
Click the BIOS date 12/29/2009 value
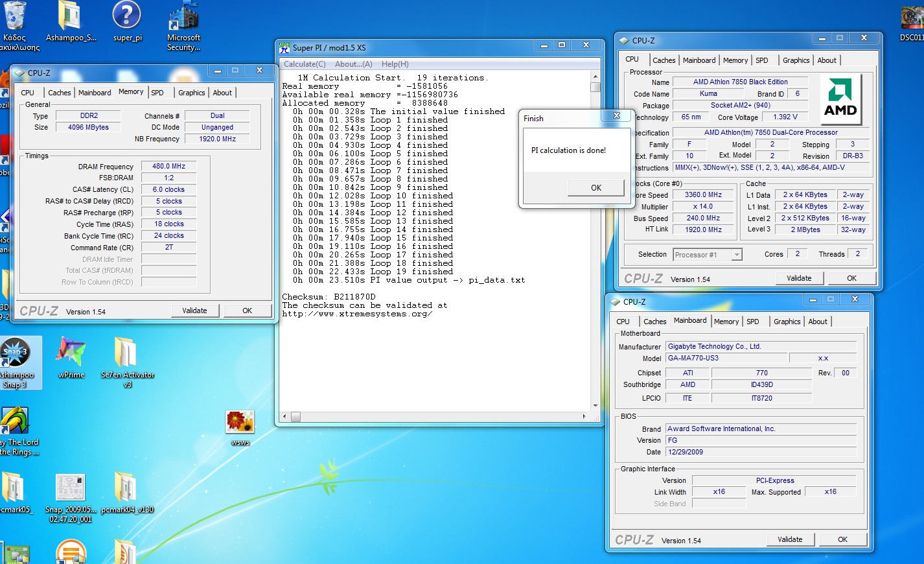pyautogui.click(x=761, y=452)
